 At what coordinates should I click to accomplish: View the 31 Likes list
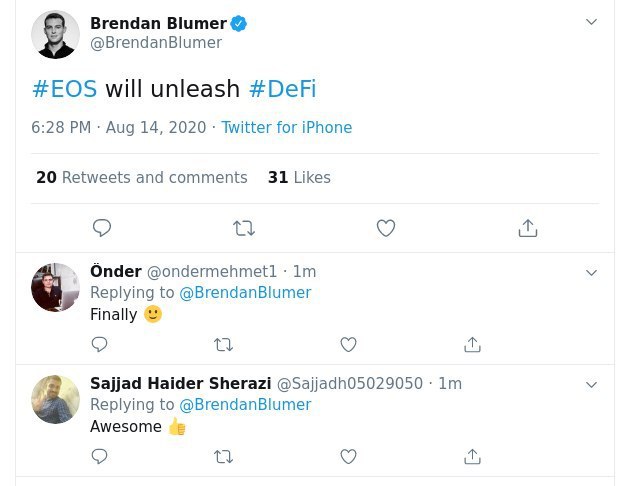click(299, 178)
